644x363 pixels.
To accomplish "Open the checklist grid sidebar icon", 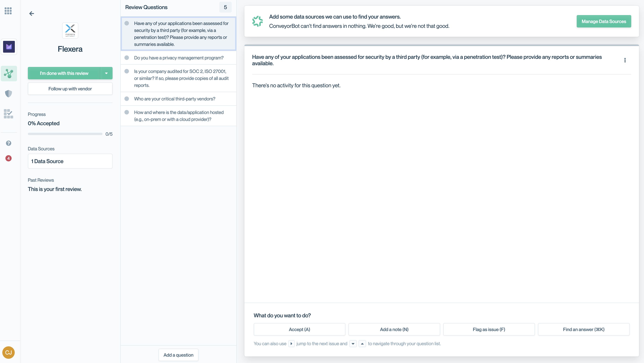I will (9, 114).
